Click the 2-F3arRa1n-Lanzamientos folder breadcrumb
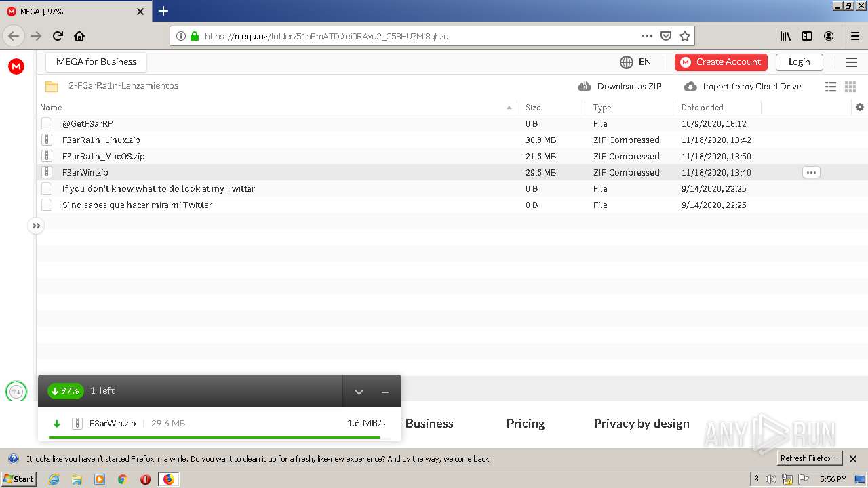868x488 pixels. (123, 86)
